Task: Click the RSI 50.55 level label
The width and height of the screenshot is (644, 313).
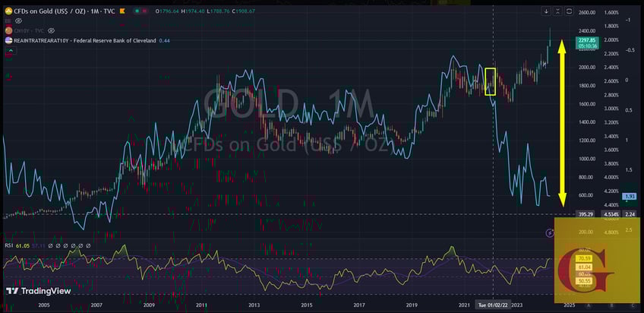Action: [x=583, y=281]
